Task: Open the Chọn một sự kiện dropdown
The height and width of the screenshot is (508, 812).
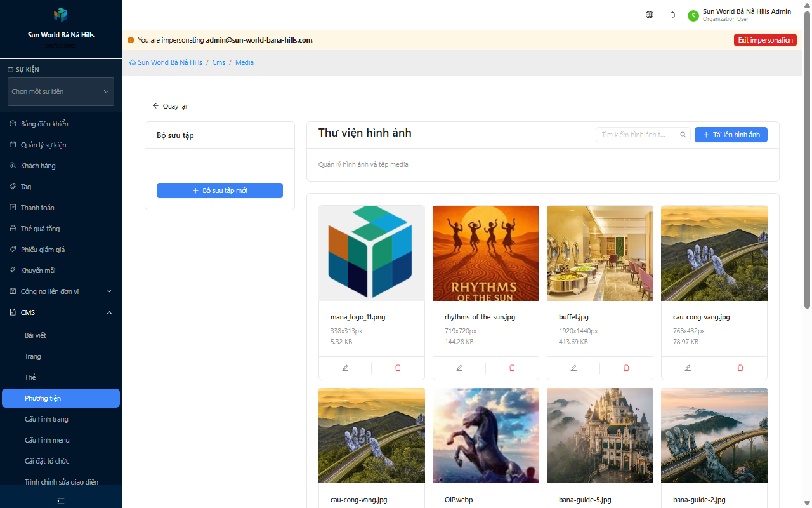Action: (61, 91)
